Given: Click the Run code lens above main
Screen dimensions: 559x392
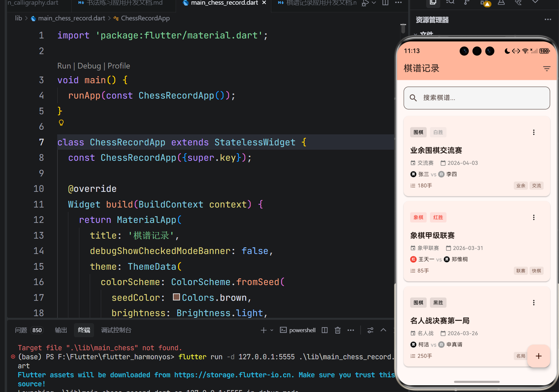Looking at the screenshot, I should click(64, 66).
